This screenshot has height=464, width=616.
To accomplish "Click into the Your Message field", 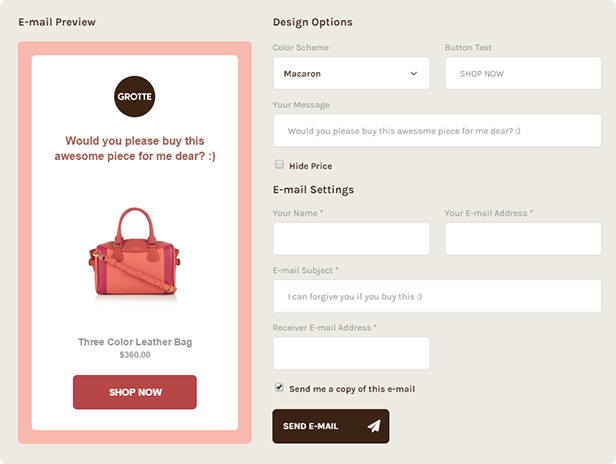I will [438, 130].
